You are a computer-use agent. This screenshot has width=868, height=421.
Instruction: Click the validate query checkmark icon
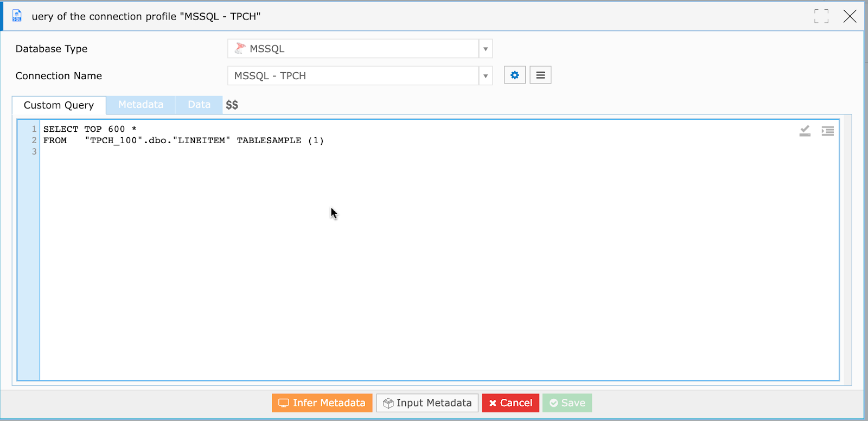805,131
